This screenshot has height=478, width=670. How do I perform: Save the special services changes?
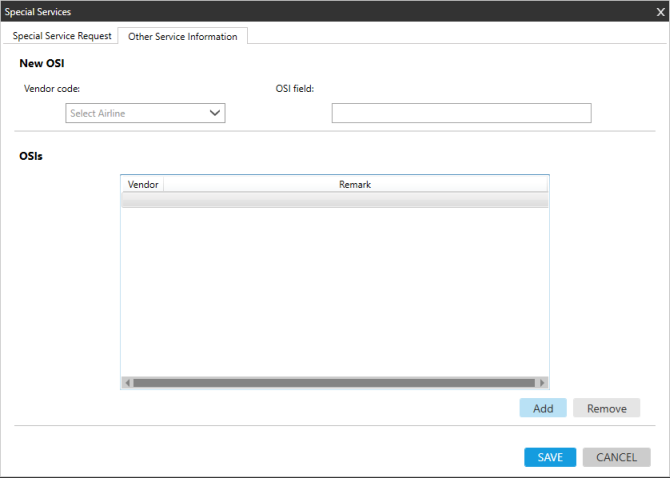(550, 457)
